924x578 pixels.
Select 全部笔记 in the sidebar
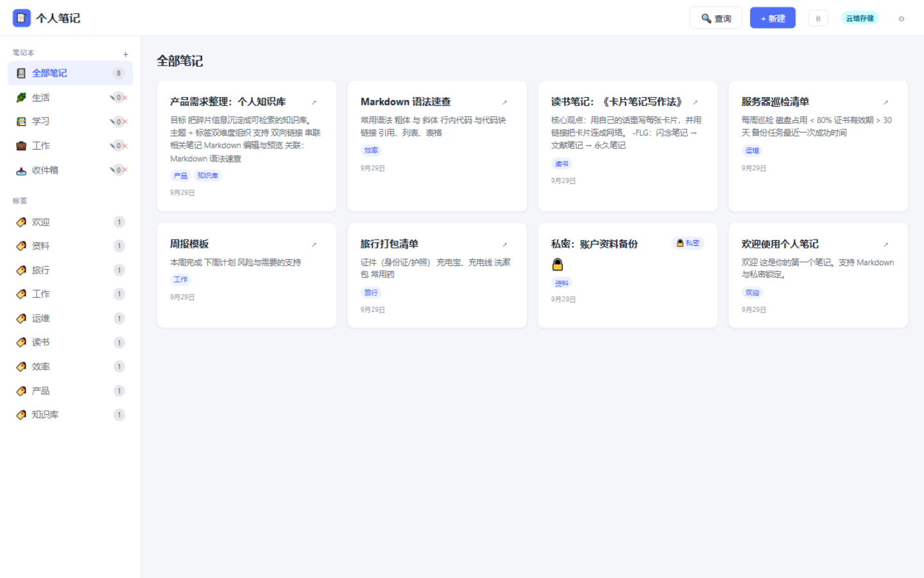[70, 73]
